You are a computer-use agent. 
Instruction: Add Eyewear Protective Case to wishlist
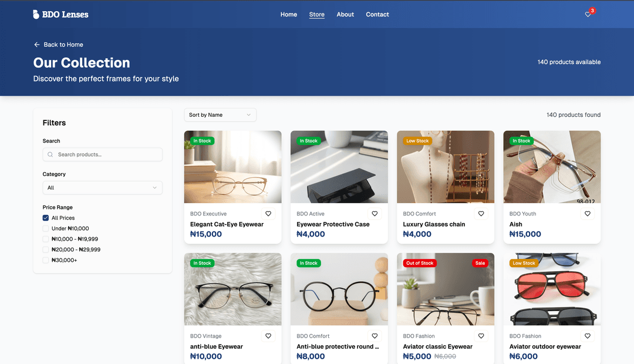(x=375, y=214)
